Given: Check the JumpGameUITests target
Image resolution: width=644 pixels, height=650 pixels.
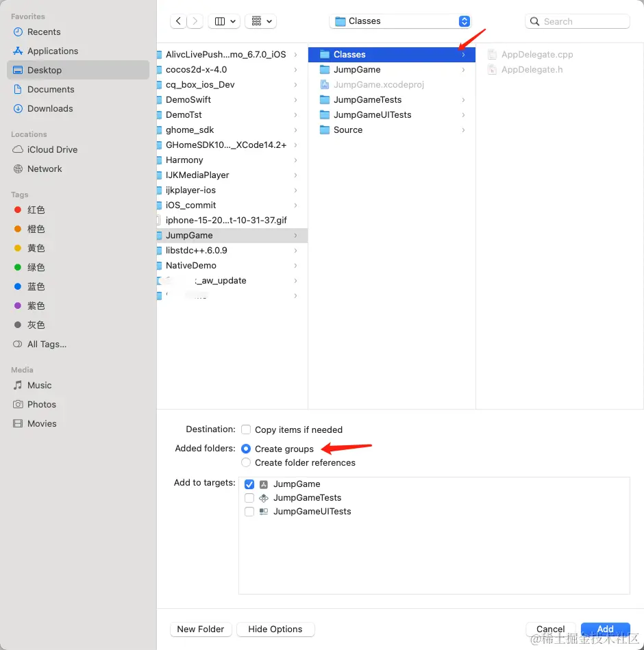Looking at the screenshot, I should [x=249, y=512].
